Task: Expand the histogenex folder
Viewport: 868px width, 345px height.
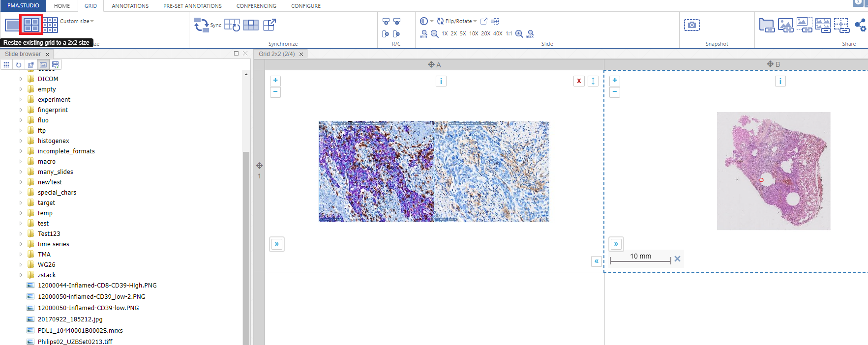Action: click(21, 141)
